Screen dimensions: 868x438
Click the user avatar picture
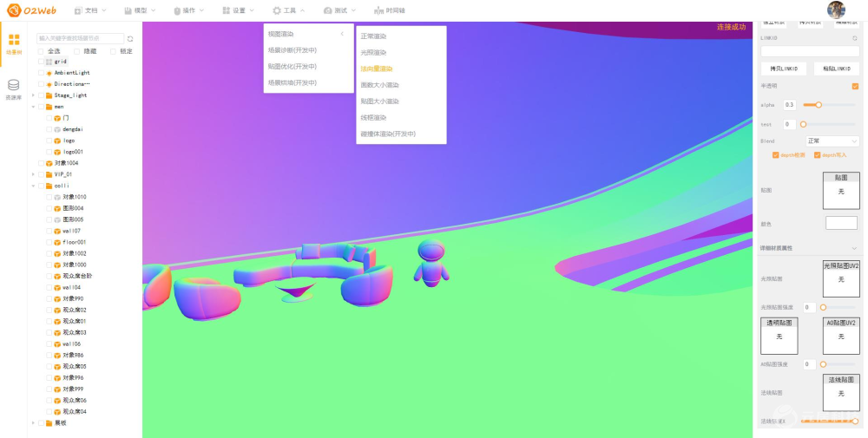tap(836, 10)
